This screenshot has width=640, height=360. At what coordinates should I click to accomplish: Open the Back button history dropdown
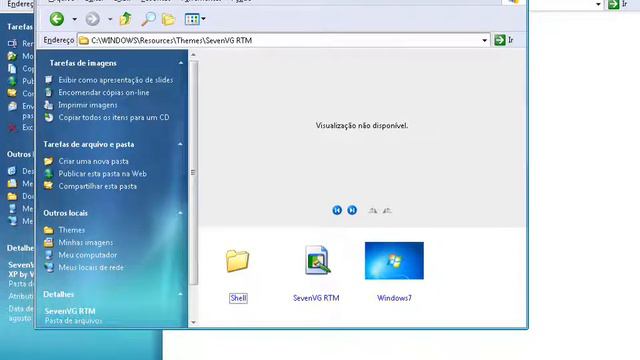[74, 19]
